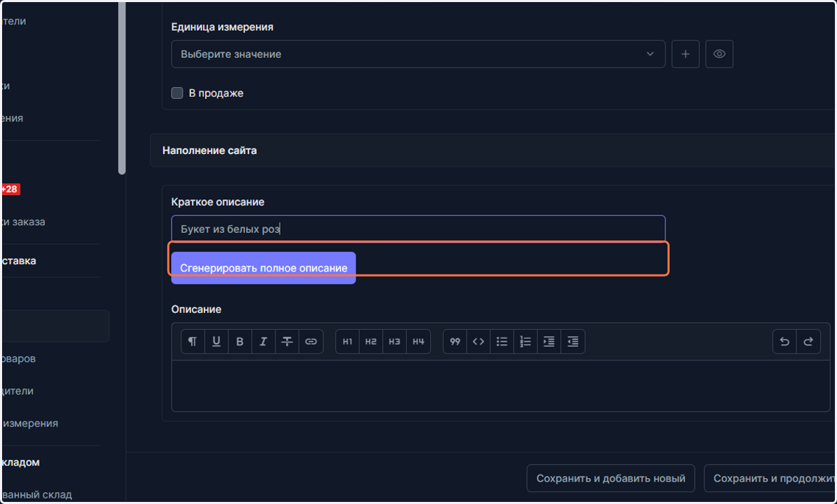837x504 pixels.
Task: Focus the 'Краткое описание' input field
Action: tap(418, 229)
